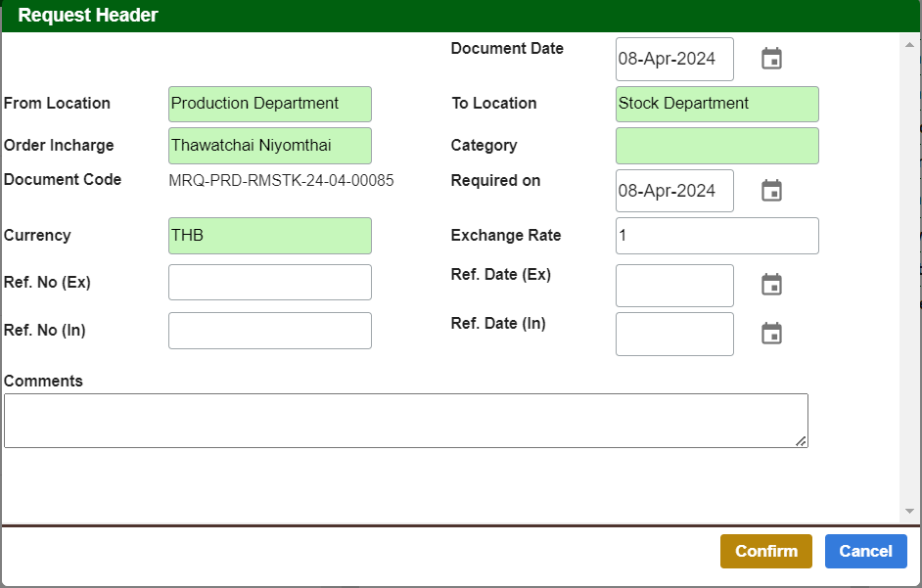Open the Document Date calendar picker
922x588 pixels.
pyautogui.click(x=771, y=59)
